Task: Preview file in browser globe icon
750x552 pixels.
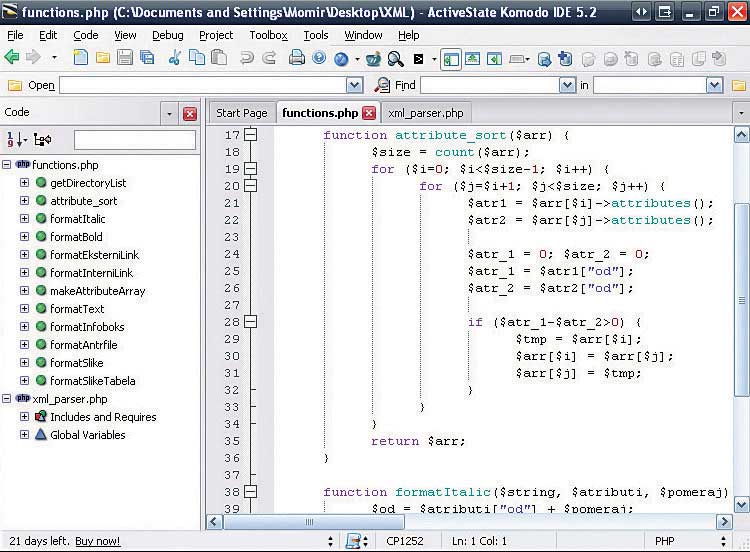Action: 341,59
